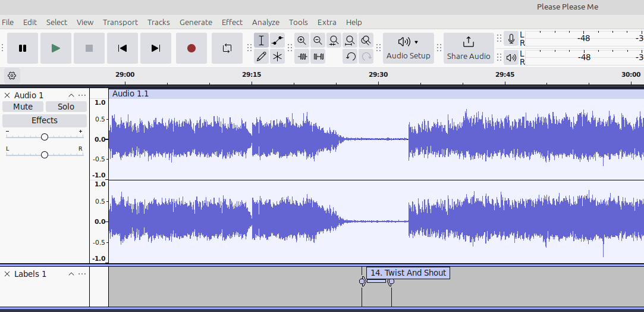This screenshot has width=644, height=312.
Task: Open the Audio Setup dropdown
Action: 408,48
